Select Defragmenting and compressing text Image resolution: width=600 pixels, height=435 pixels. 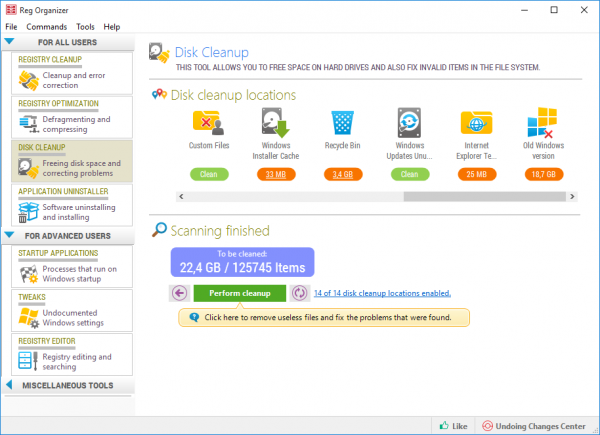pos(76,124)
